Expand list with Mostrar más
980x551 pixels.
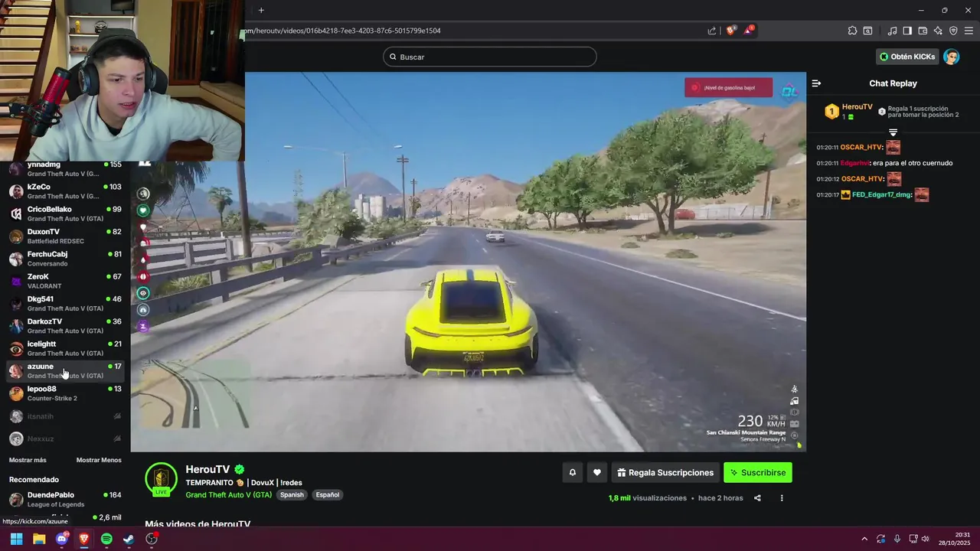point(28,460)
